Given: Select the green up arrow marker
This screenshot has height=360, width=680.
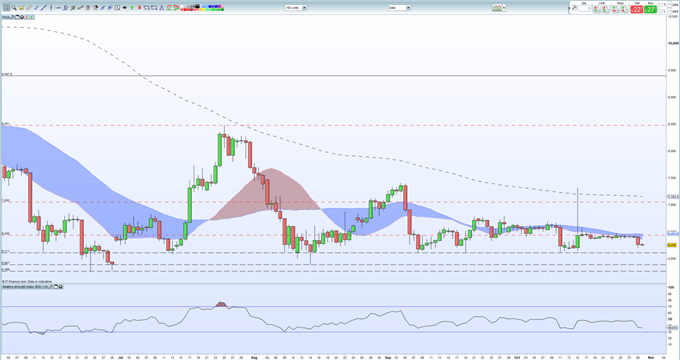Looking at the screenshot, I should (x=132, y=8).
